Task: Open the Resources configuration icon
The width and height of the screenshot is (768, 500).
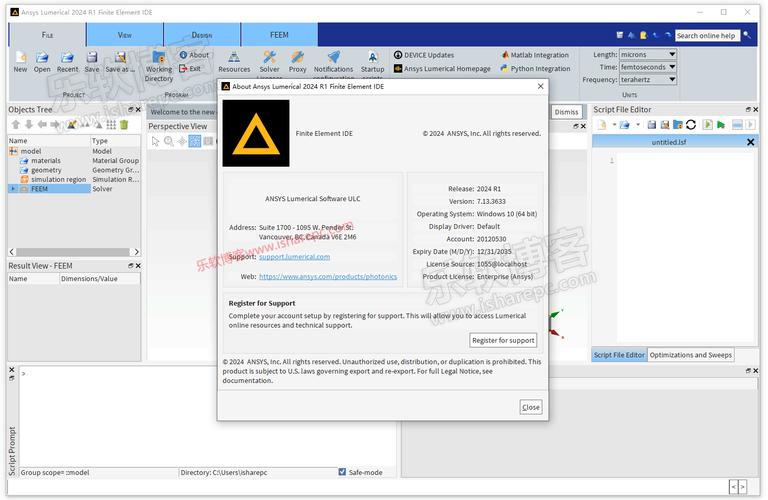Action: (234, 57)
